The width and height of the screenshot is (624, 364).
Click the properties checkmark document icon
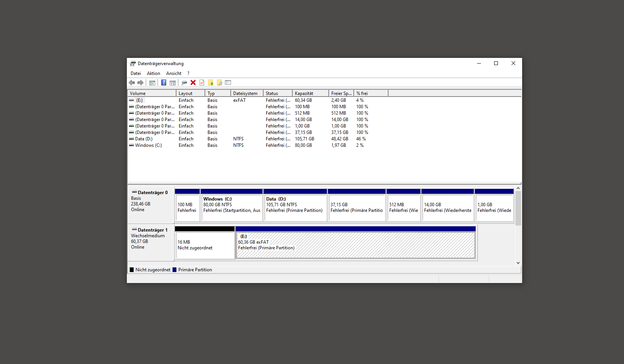click(x=202, y=83)
